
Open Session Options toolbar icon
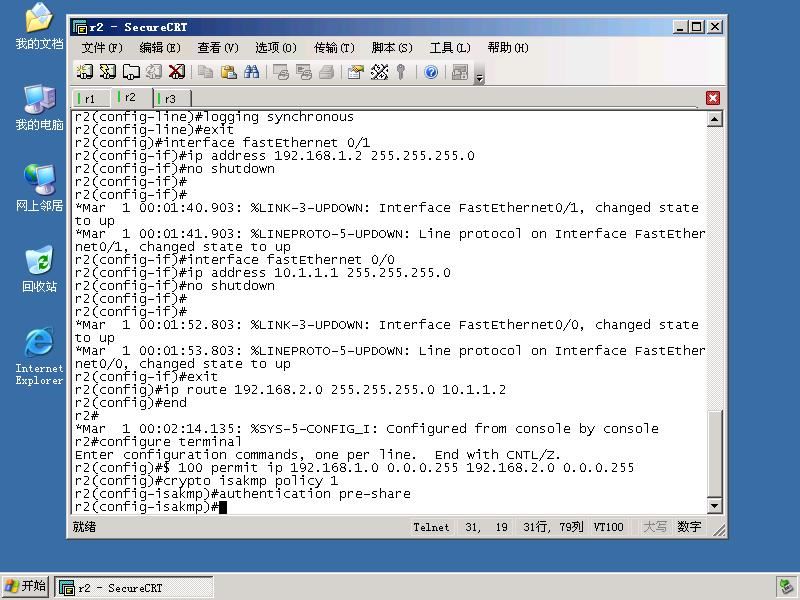pos(356,72)
